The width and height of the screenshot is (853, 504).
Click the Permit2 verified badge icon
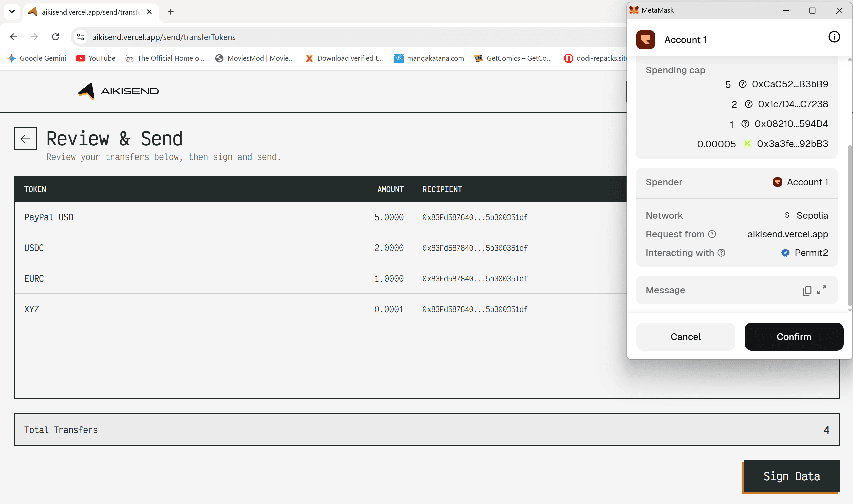[x=785, y=253]
